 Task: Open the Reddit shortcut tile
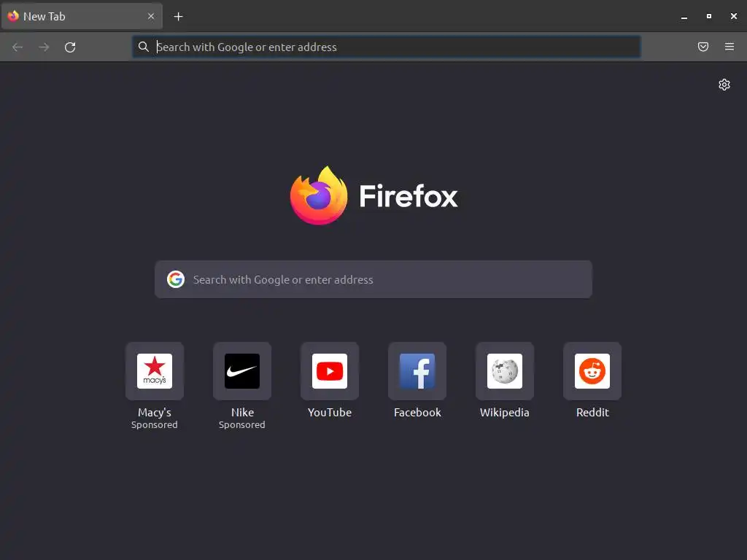(x=592, y=371)
